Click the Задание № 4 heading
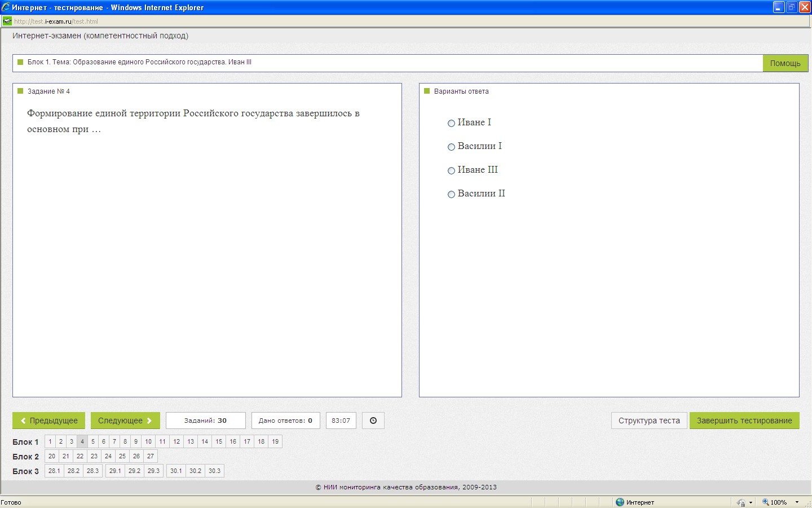 [x=48, y=91]
